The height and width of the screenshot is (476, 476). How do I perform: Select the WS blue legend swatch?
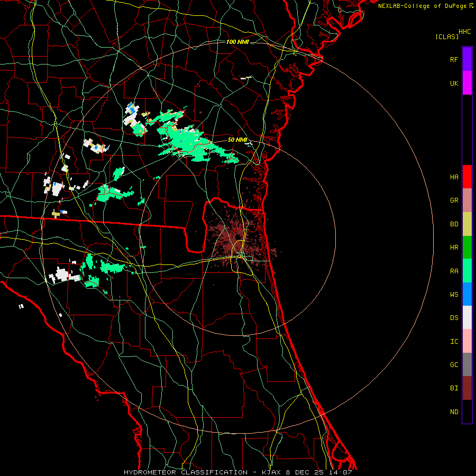(x=467, y=294)
